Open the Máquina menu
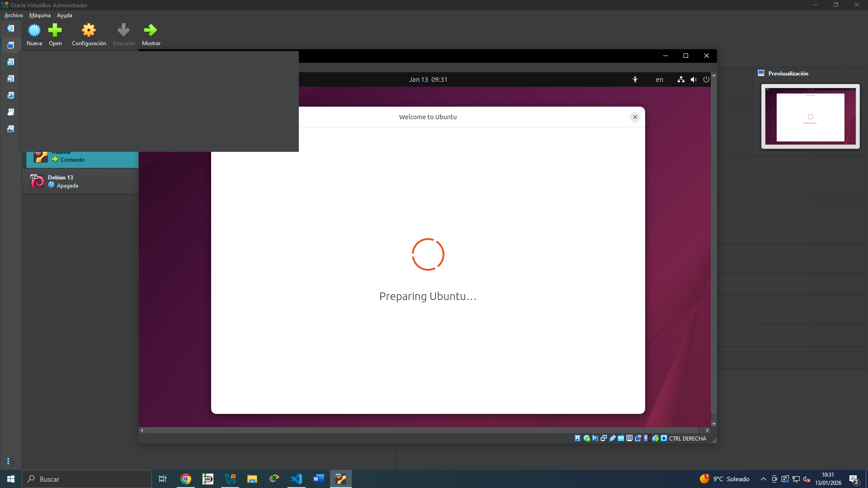The width and height of the screenshot is (868, 488). [x=40, y=15]
